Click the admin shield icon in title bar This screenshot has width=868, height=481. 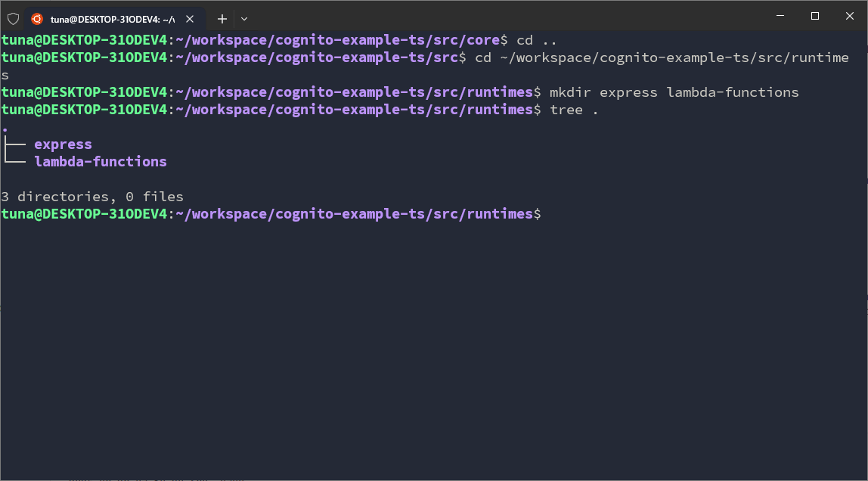pyautogui.click(x=13, y=18)
